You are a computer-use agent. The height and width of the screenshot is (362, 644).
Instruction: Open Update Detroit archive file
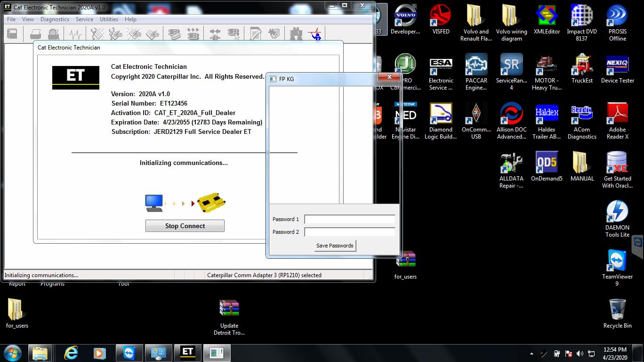(229, 317)
